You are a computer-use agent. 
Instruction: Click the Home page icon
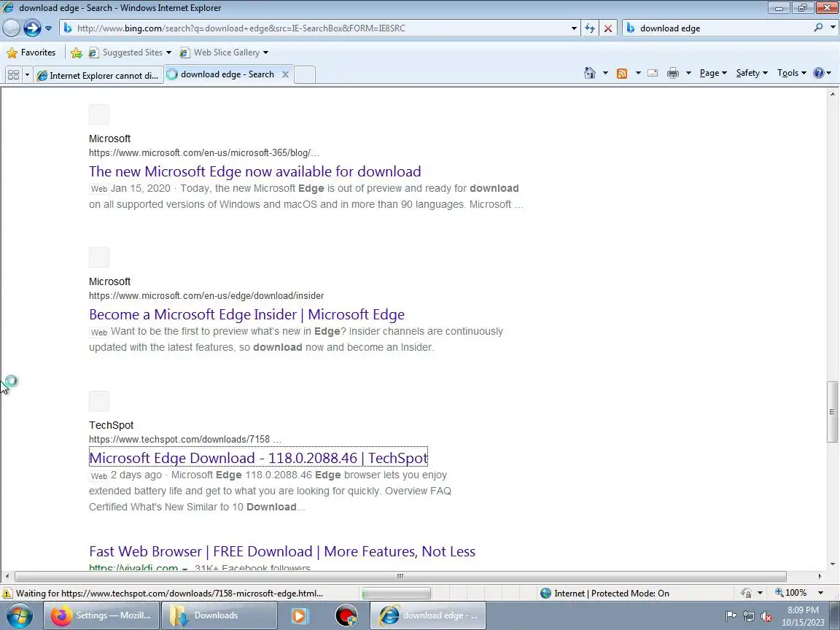tap(590, 73)
